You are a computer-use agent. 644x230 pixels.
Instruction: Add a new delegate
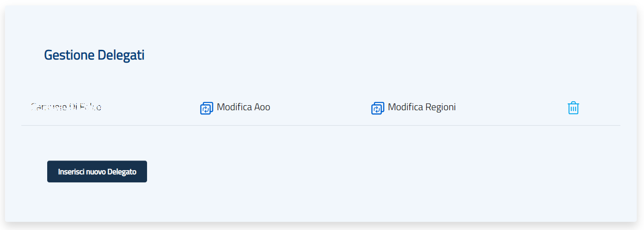pyautogui.click(x=97, y=171)
